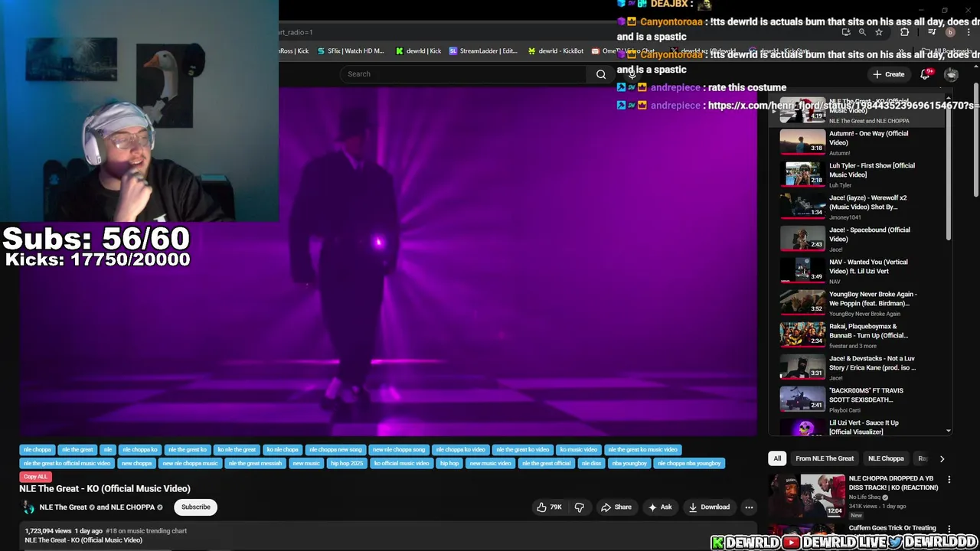Open andrepiece's x.com link in chat overlay

coord(844,105)
